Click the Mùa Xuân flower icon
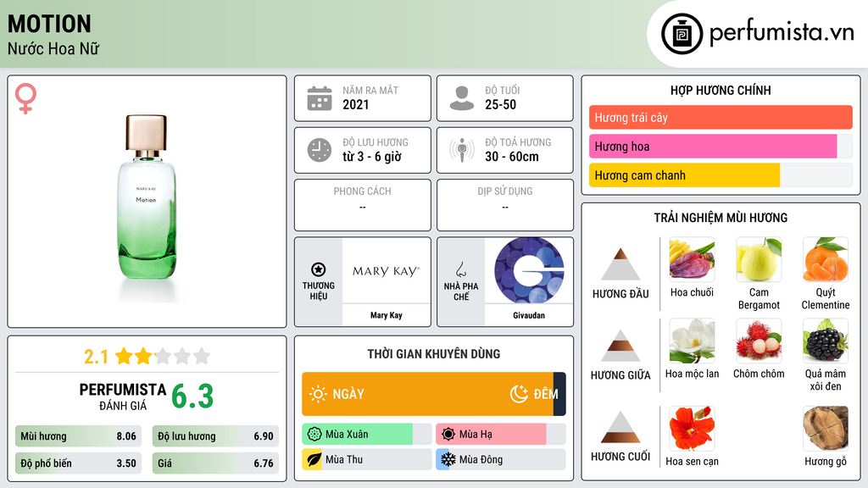 coord(314,434)
